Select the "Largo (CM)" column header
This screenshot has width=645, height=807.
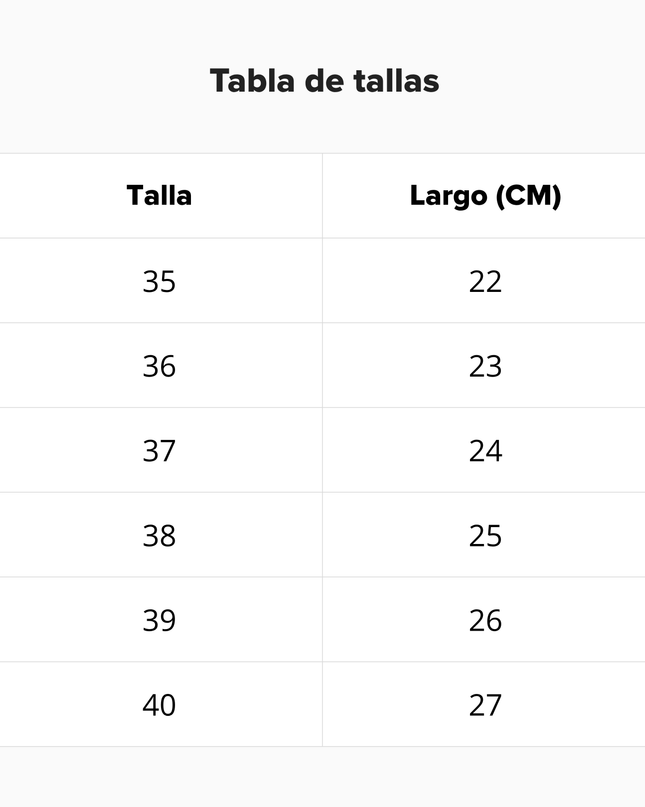tap(485, 196)
